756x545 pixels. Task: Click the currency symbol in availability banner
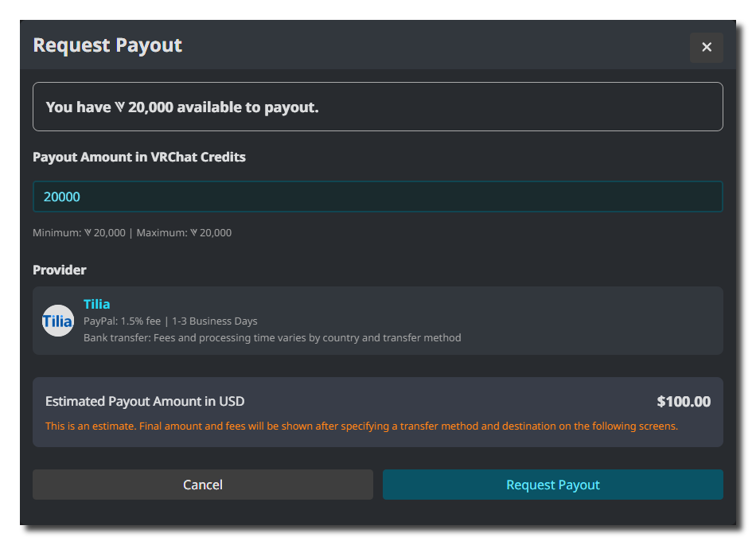pos(119,107)
